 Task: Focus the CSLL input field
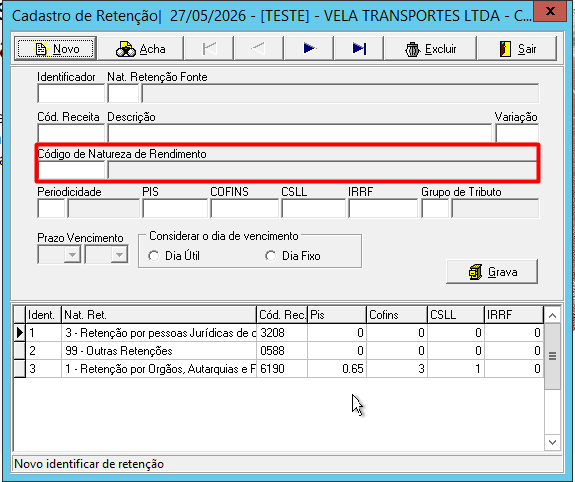314,208
